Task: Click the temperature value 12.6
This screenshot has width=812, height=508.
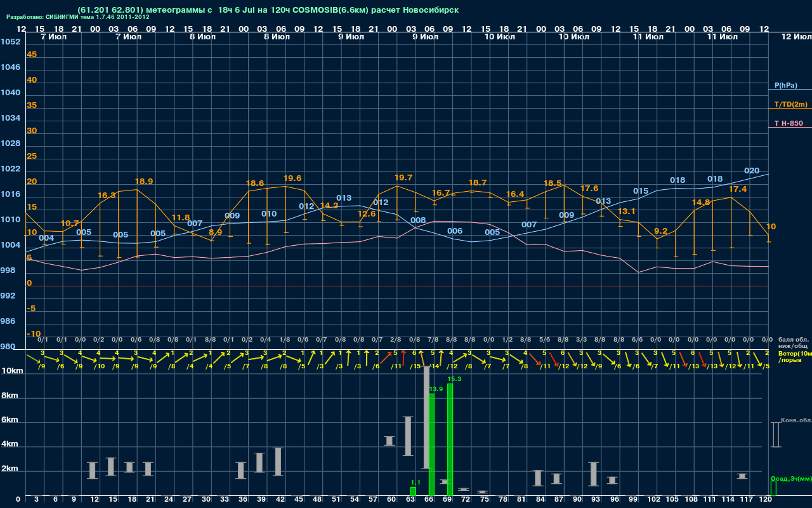Action: 367,214
